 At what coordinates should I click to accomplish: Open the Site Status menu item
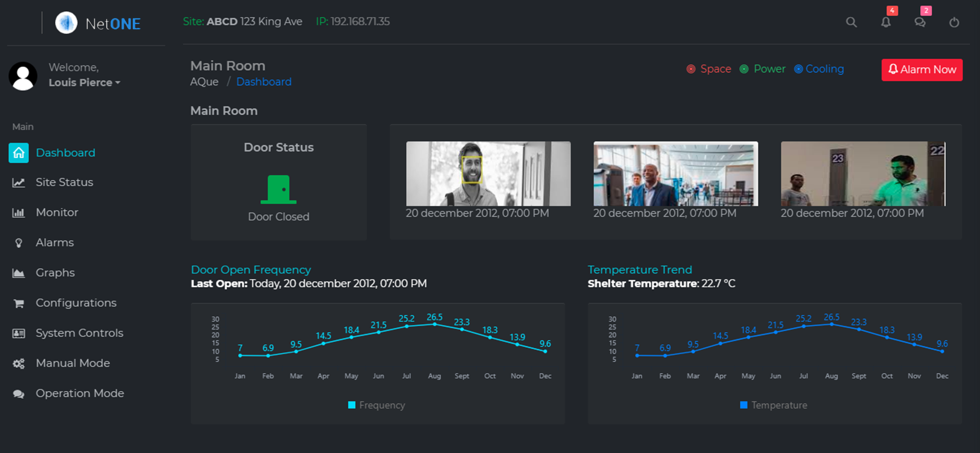point(64,182)
